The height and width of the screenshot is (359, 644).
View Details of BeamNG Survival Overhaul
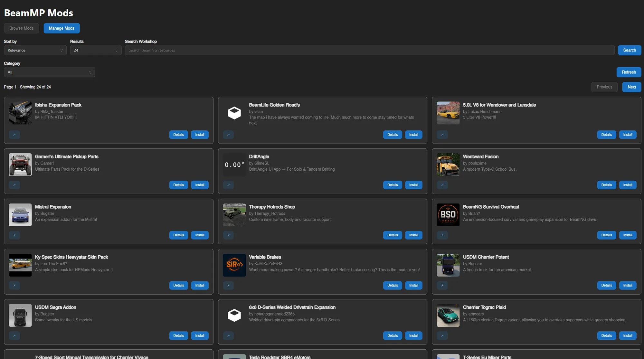click(606, 235)
